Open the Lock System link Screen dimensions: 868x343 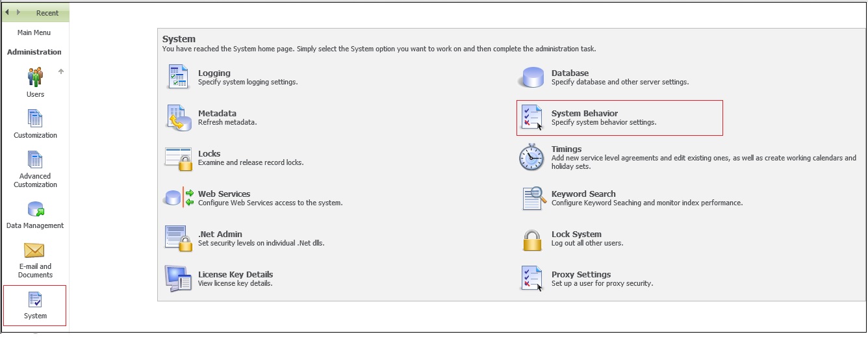coord(576,235)
